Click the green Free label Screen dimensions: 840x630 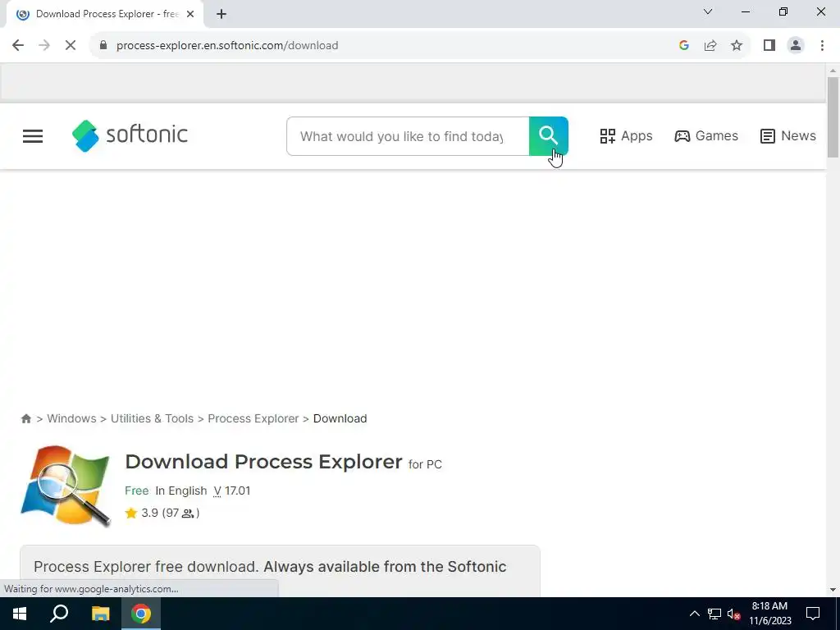click(x=137, y=491)
